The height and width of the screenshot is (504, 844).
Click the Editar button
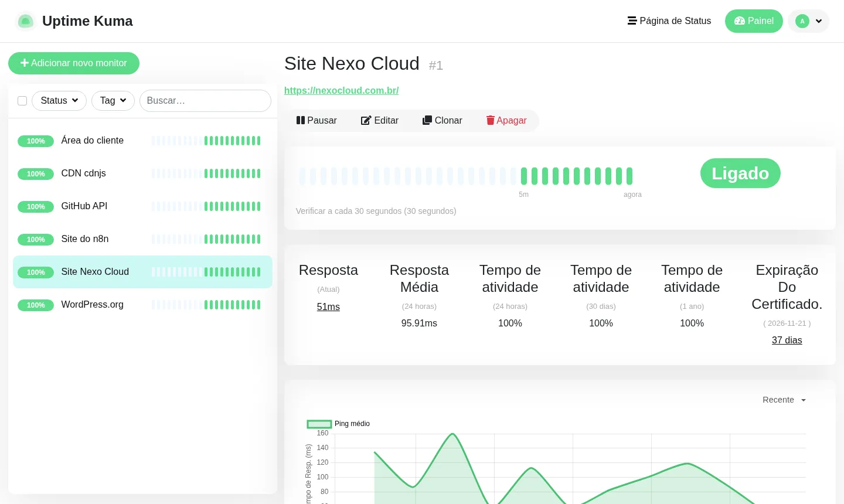tap(380, 120)
